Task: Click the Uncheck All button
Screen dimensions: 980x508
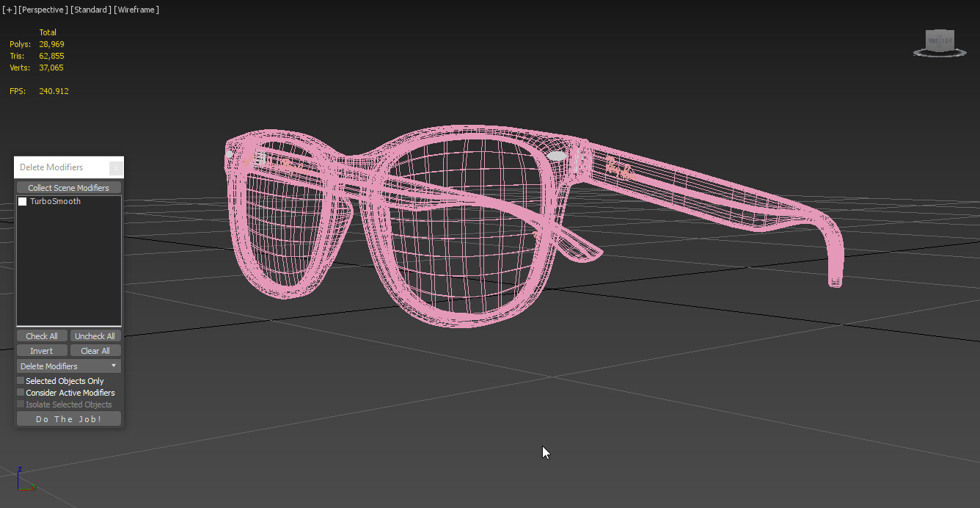Action: tap(95, 336)
